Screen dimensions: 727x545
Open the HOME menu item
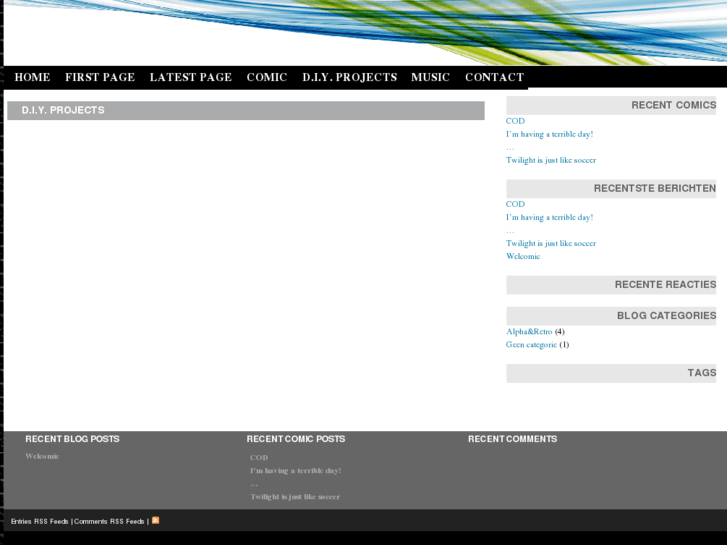tap(32, 77)
